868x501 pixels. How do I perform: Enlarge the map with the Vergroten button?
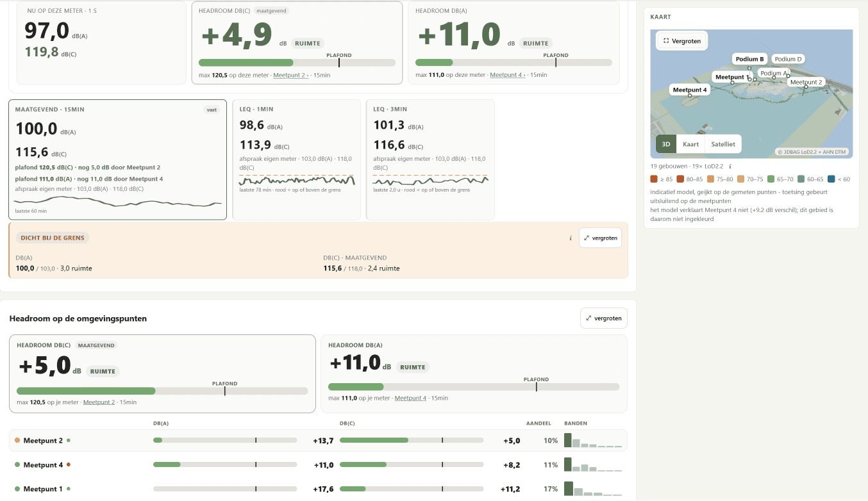682,41
